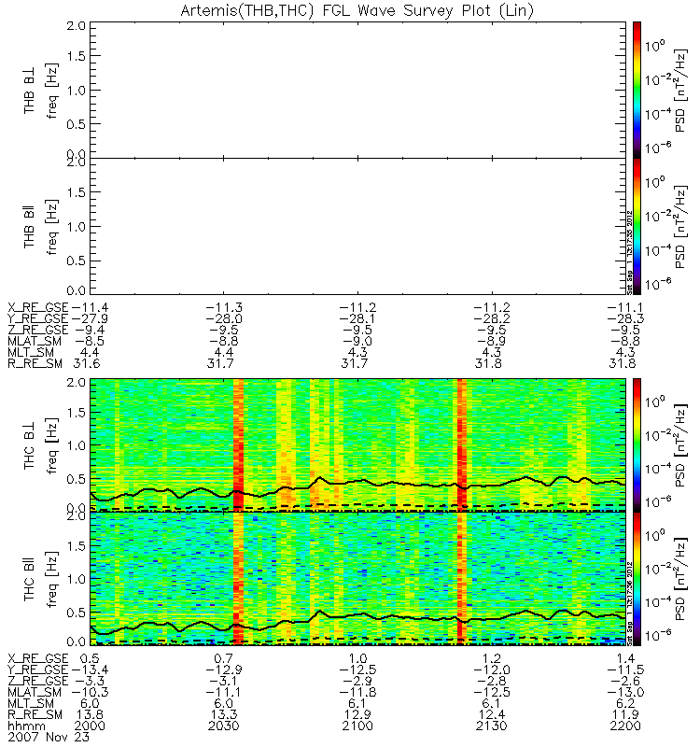Click the 'hhmm' row label
Screen dimensions: 700x747
[x=27, y=726]
